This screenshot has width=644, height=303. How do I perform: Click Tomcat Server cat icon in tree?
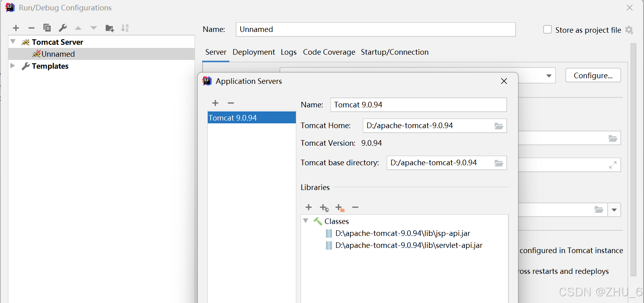[x=26, y=42]
